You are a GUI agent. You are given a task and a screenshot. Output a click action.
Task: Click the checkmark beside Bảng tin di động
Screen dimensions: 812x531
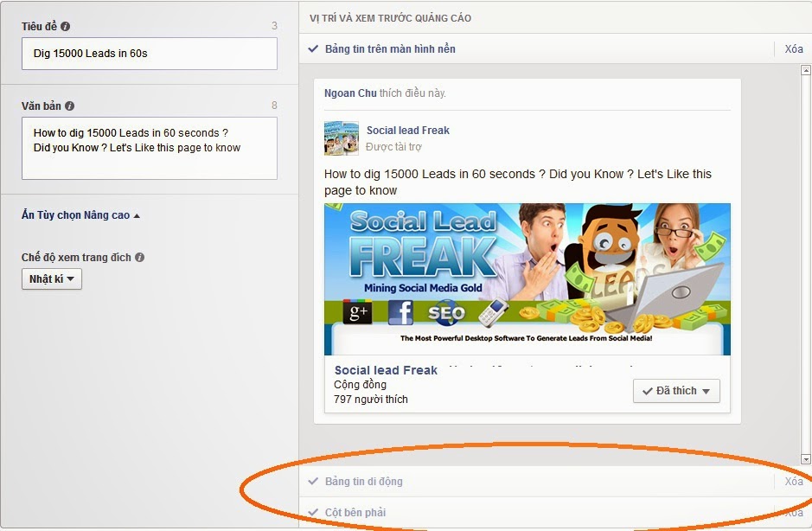click(x=313, y=481)
